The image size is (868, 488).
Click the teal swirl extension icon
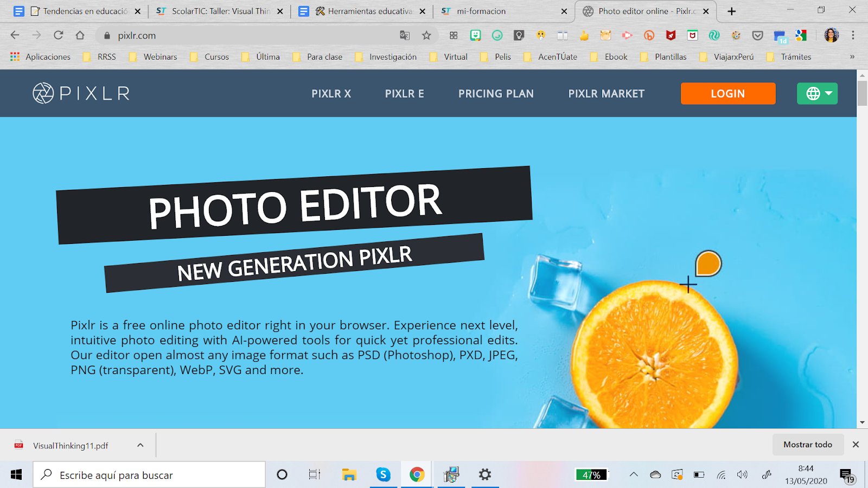click(x=714, y=35)
